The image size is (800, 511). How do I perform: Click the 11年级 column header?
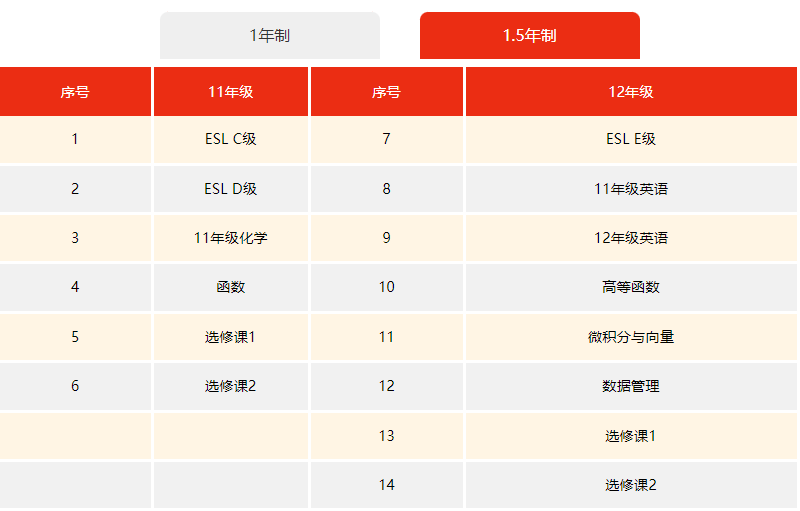(231, 92)
